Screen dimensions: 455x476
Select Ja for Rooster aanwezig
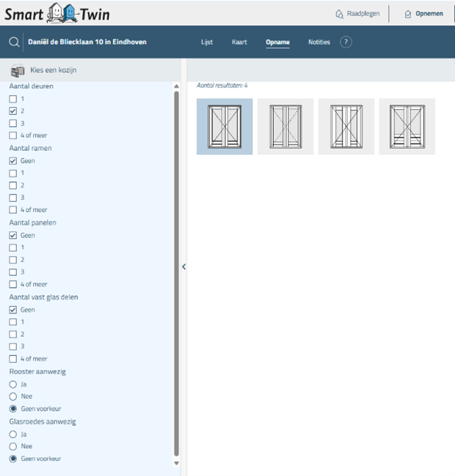point(13,384)
